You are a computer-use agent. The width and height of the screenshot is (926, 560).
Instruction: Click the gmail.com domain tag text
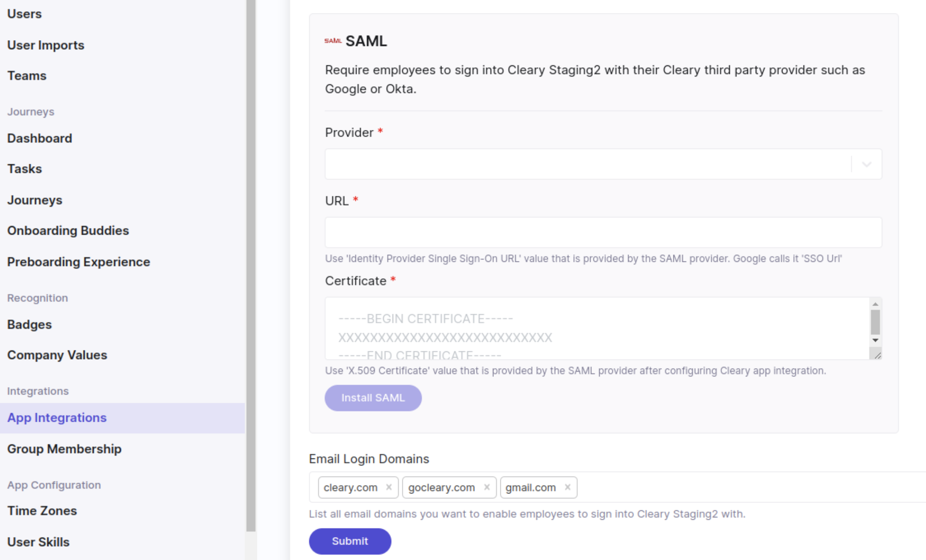click(530, 488)
